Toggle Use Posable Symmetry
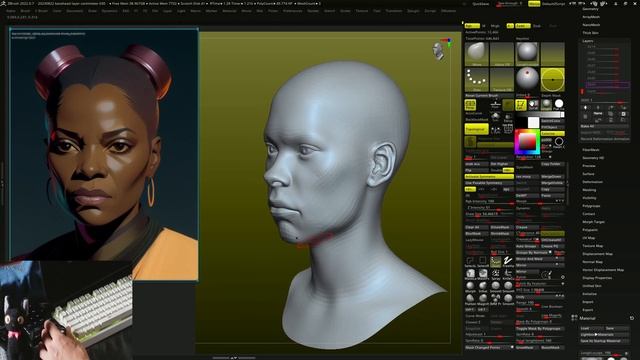The width and height of the screenshot is (640, 360). [489, 183]
